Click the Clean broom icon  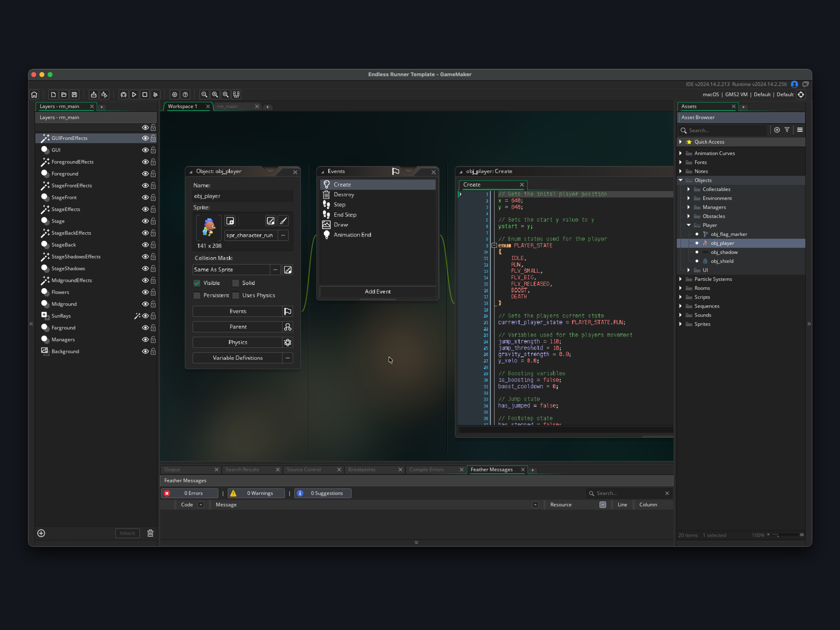(x=155, y=95)
